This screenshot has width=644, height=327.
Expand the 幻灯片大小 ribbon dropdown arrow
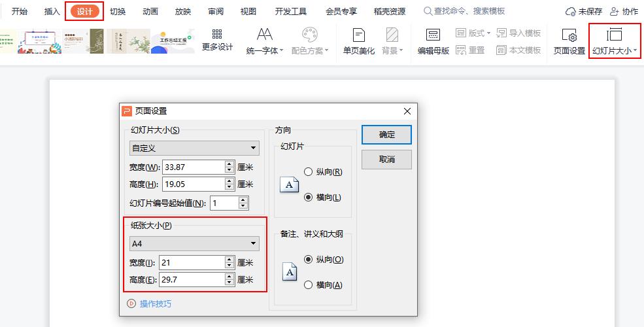(x=636, y=51)
